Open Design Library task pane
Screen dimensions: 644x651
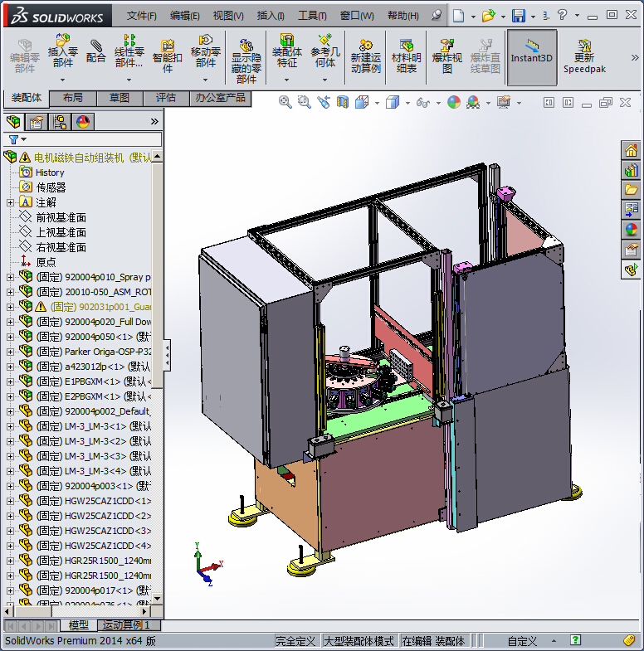tap(631, 170)
